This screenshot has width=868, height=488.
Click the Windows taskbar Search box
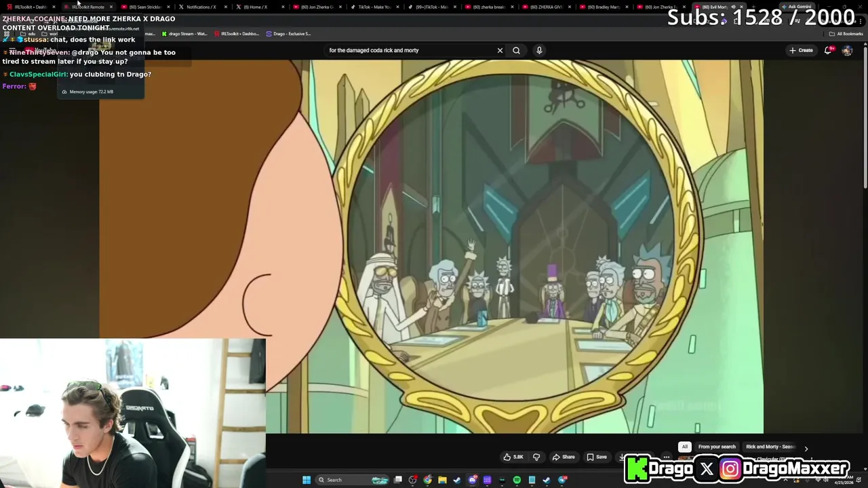tap(352, 480)
